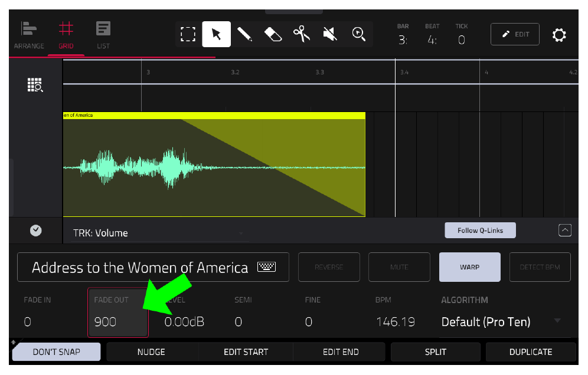Click the Don't Snap button
The width and height of the screenshot is (588, 375).
tap(57, 352)
